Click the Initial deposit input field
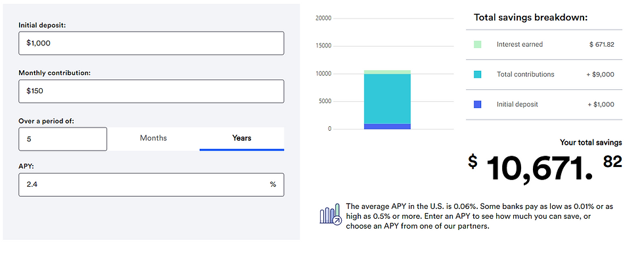 coord(151,43)
